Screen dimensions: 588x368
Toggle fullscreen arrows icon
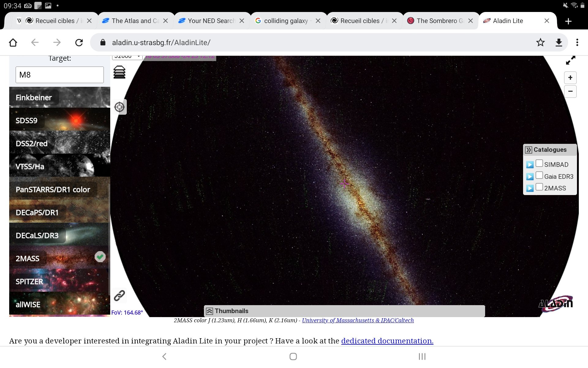571,60
